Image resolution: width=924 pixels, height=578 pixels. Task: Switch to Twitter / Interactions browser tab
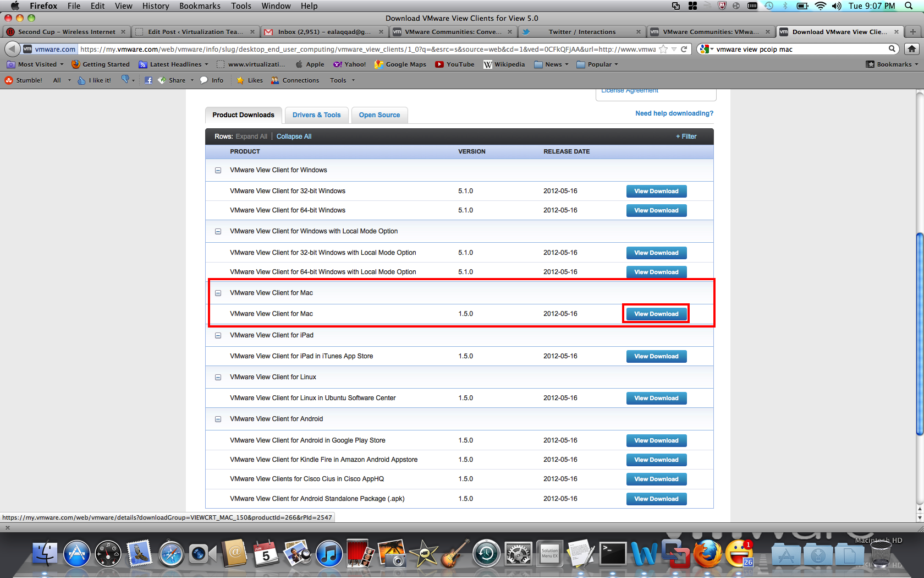(x=581, y=32)
